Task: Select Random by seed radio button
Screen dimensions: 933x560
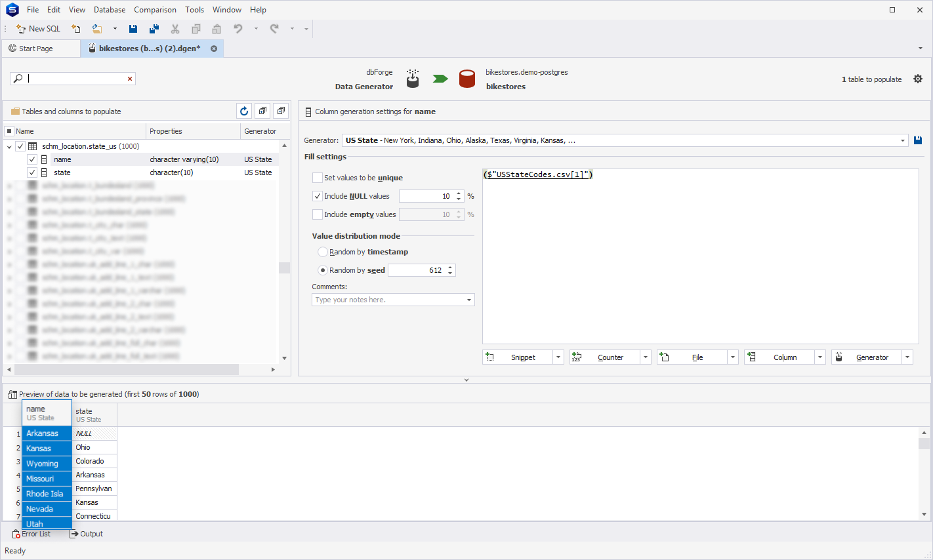Action: [322, 270]
